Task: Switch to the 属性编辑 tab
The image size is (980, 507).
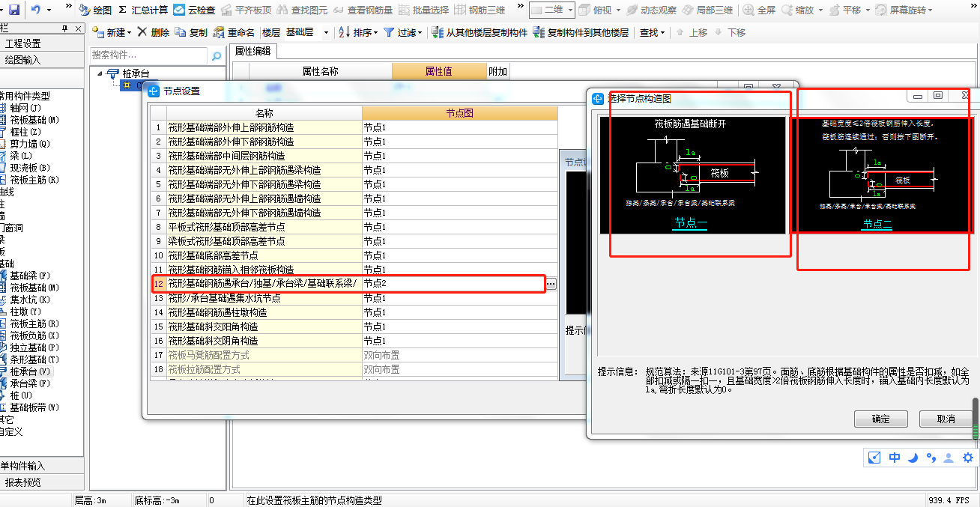Action: [253, 51]
